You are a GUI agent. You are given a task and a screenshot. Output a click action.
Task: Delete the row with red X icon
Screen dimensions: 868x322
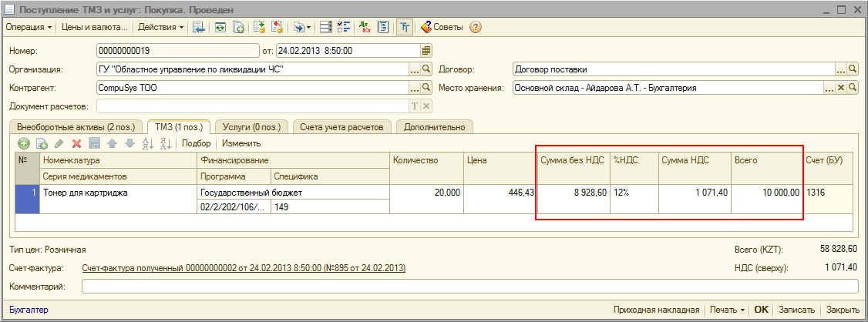[x=76, y=143]
